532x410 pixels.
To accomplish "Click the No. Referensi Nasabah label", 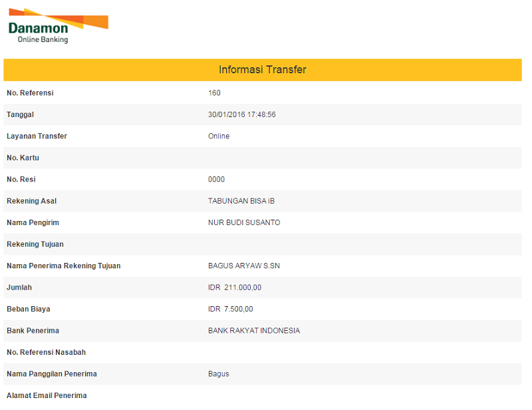I will pyautogui.click(x=46, y=352).
